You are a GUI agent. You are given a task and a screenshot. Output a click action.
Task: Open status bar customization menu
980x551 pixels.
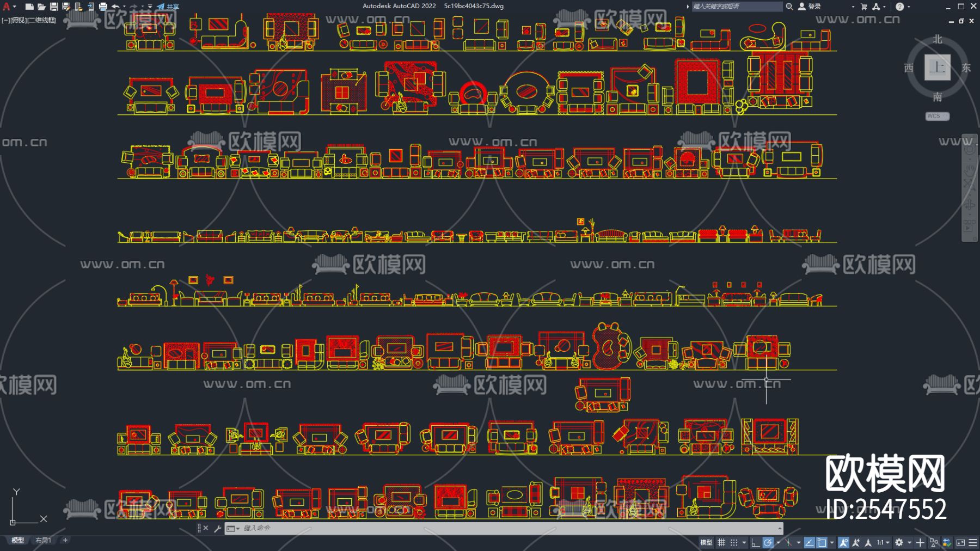point(973,543)
